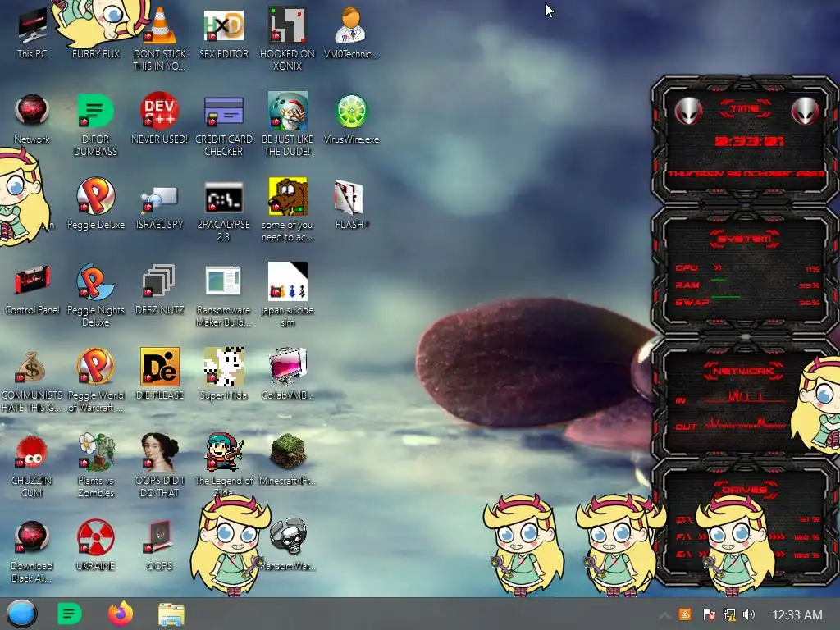
Task: Click the Start orb button
Action: coord(22,614)
